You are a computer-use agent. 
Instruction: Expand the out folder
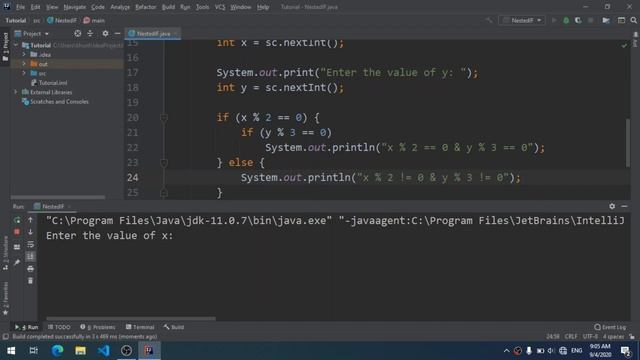click(24, 64)
